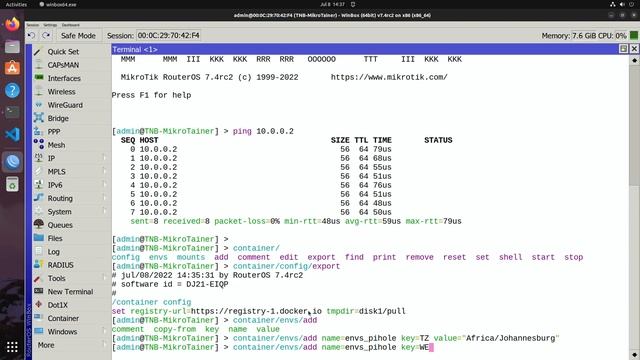The height and width of the screenshot is (360, 640).
Task: Expand the Windows submenu arrow
Action: click(104, 331)
